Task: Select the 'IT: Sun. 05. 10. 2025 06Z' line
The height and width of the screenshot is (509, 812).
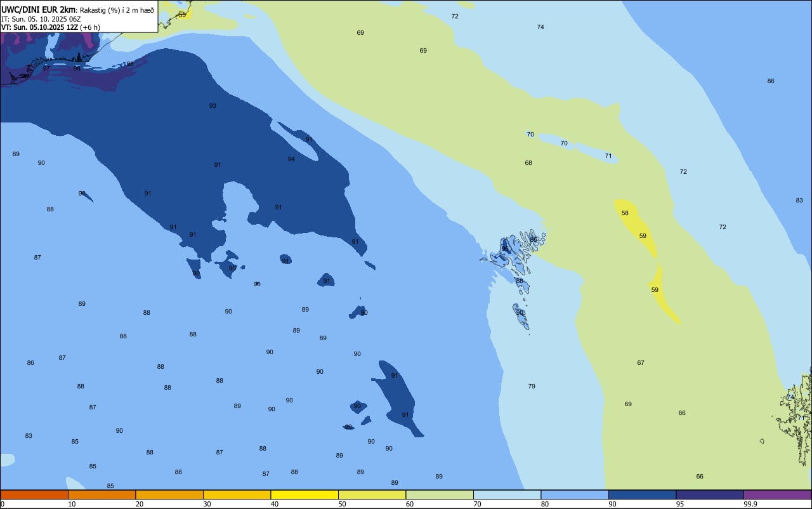Action: pos(41,19)
